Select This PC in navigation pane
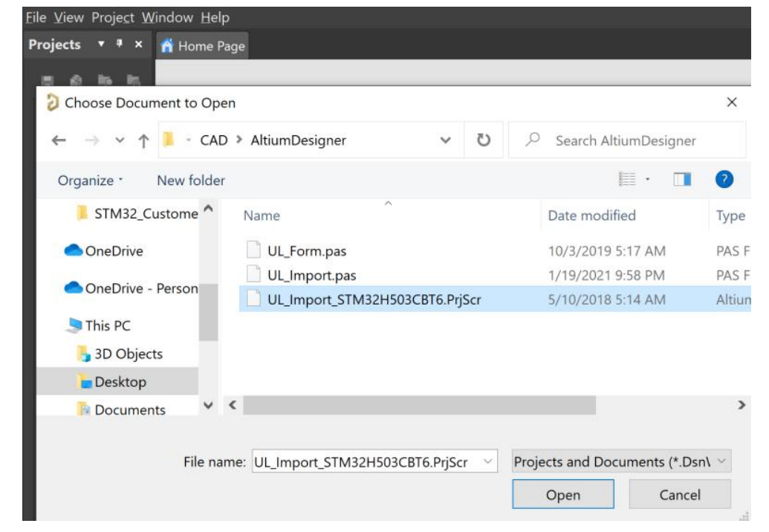Image resolution: width=769 pixels, height=532 pixels. (x=99, y=325)
